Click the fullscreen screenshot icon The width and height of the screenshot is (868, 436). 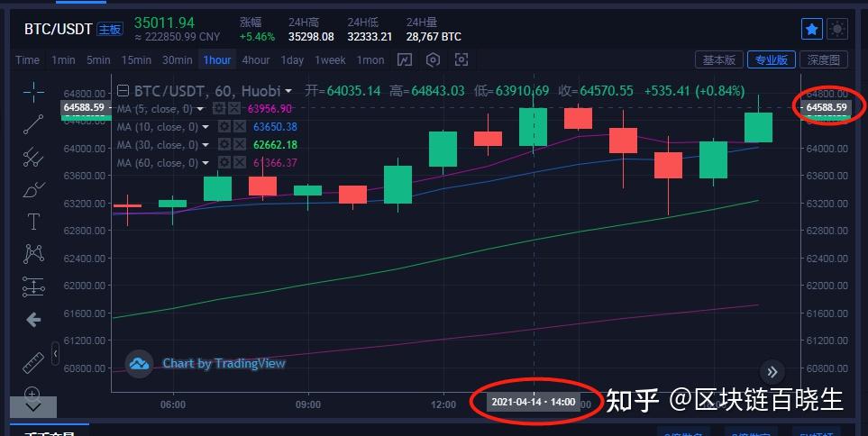461,59
